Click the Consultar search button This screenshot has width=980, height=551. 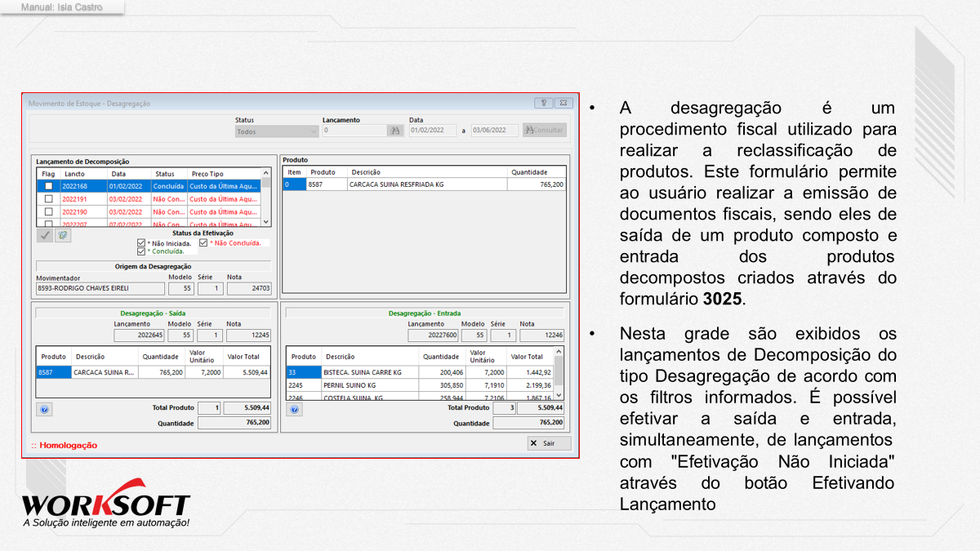click(x=544, y=131)
